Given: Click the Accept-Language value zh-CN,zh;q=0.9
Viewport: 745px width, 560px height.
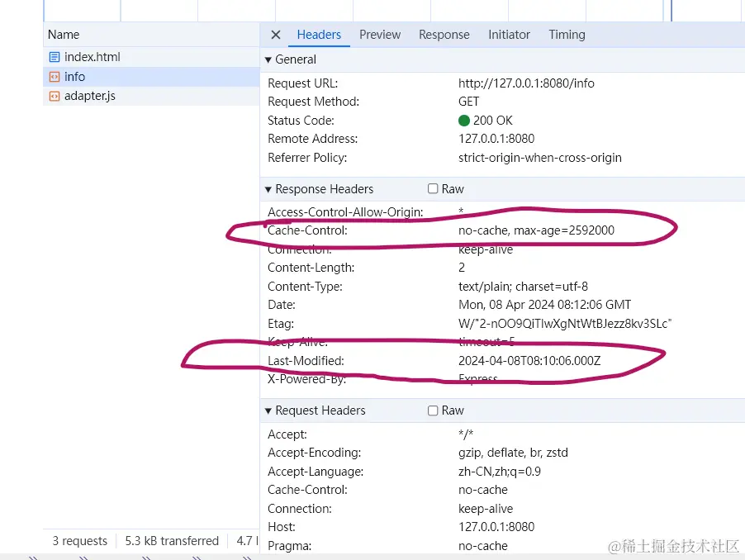Looking at the screenshot, I should pyautogui.click(x=500, y=472).
